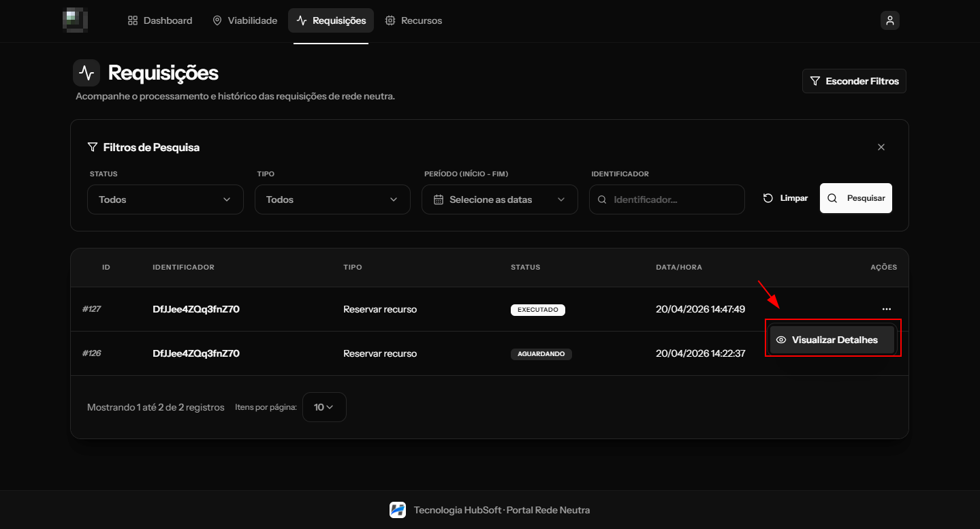The width and height of the screenshot is (980, 529).
Task: Select Visualizar Detalhes in the context menu
Action: pos(832,340)
